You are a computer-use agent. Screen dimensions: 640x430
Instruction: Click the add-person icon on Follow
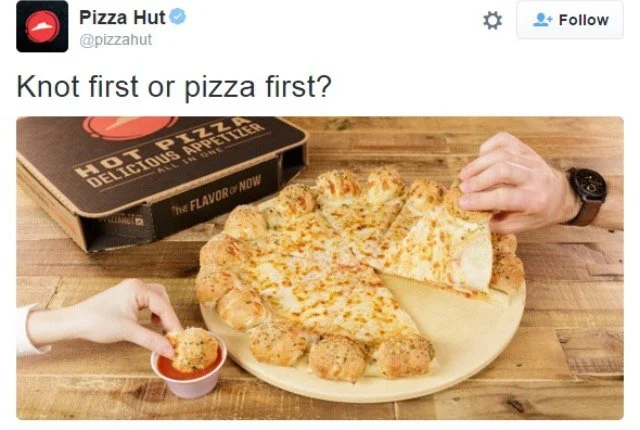pyautogui.click(x=542, y=20)
